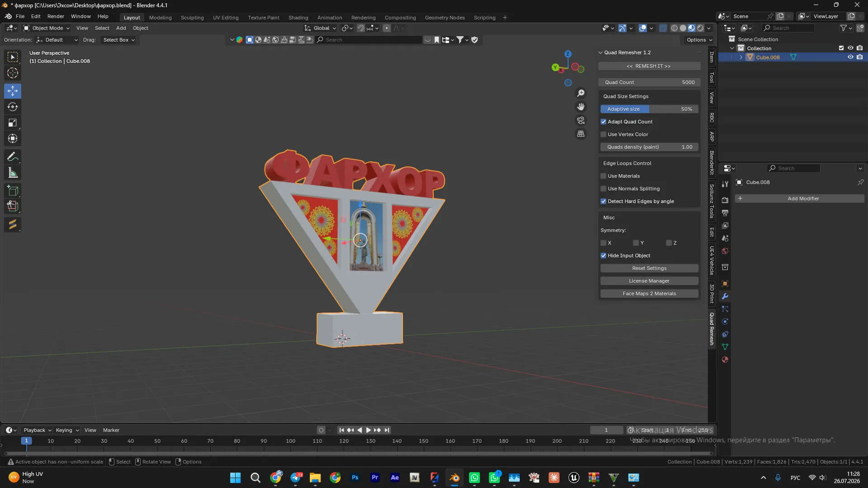Enable X symmetry checkbox
The image size is (868, 488).
[603, 243]
